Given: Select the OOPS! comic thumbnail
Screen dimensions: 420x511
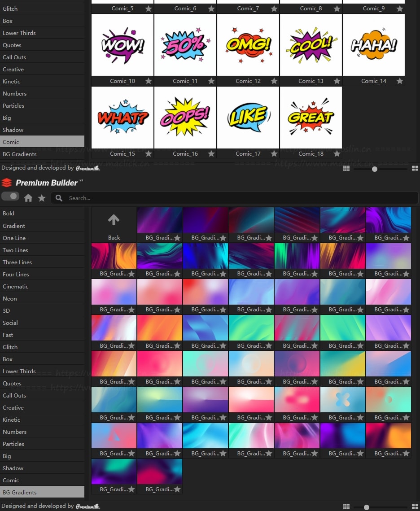Looking at the screenshot, I should (x=185, y=118).
